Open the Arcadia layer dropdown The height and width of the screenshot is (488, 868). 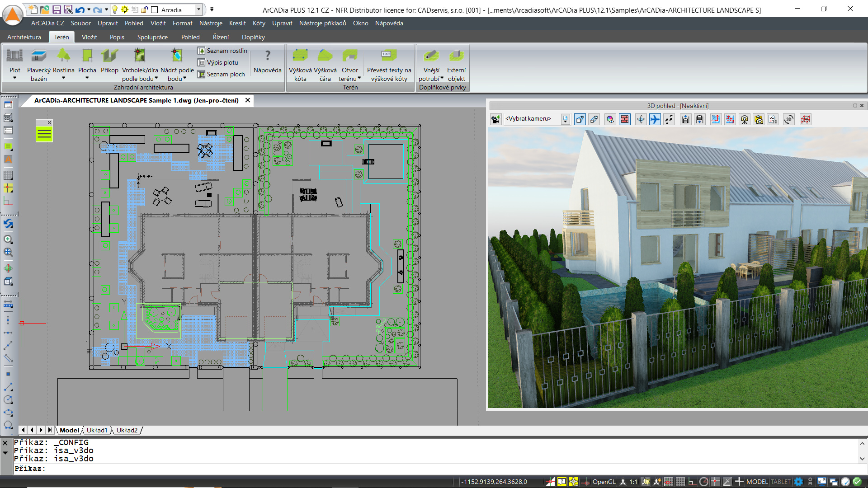click(x=198, y=9)
